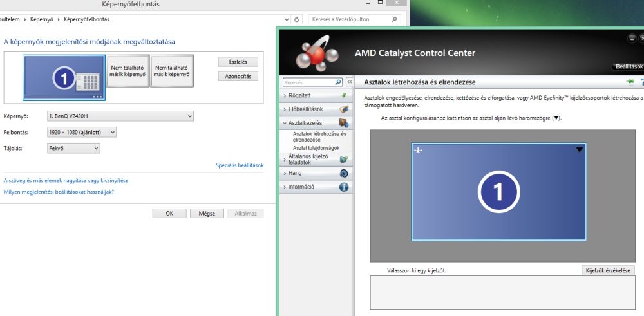Click the Észlelés button

pyautogui.click(x=238, y=62)
